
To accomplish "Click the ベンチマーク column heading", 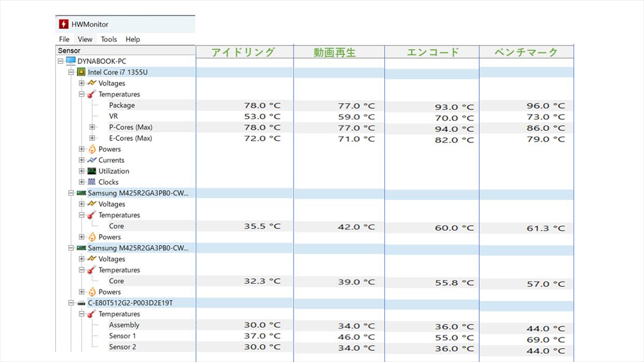I will click(526, 52).
